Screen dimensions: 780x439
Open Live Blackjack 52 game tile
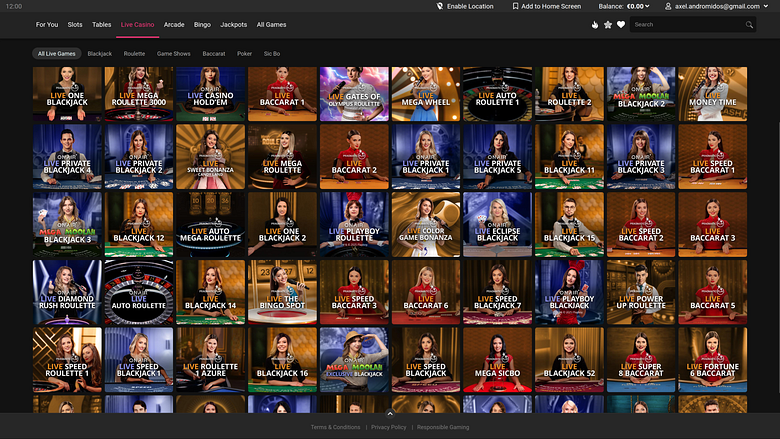pyautogui.click(x=569, y=359)
